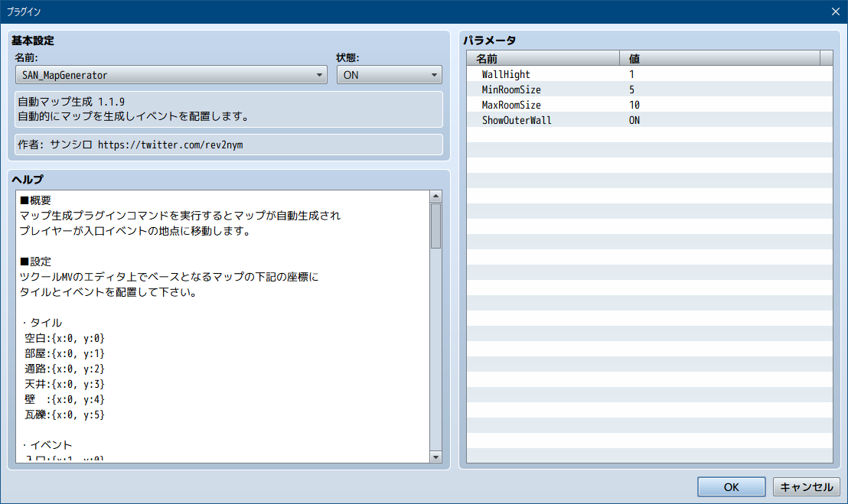This screenshot has height=504, width=848.
Task: Click the author Twitter URL text
Action: click(x=170, y=145)
